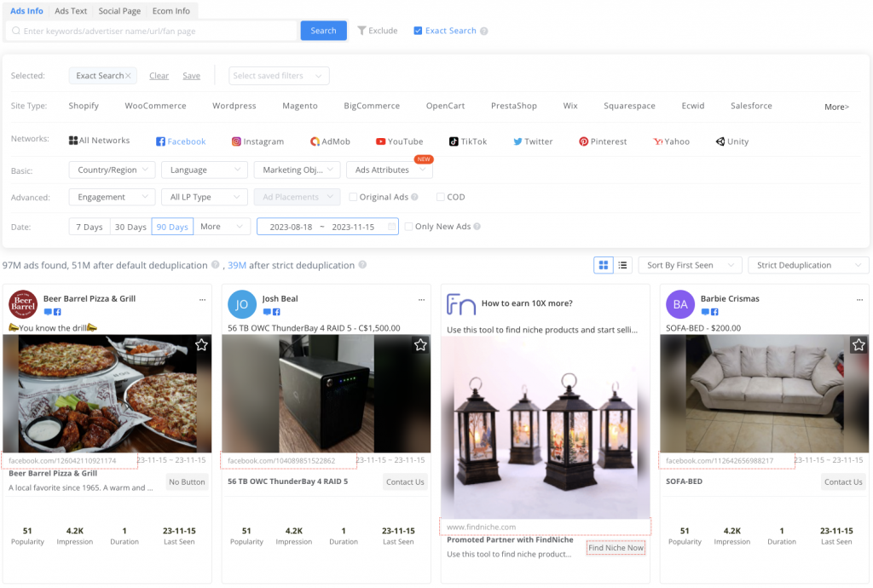Select the Instagram network icon
The height and width of the screenshot is (588, 873).
(236, 141)
